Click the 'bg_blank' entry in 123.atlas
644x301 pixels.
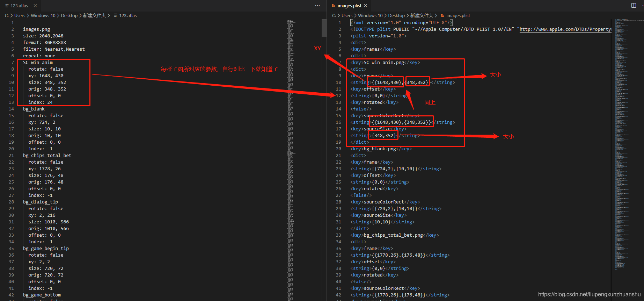click(x=34, y=109)
